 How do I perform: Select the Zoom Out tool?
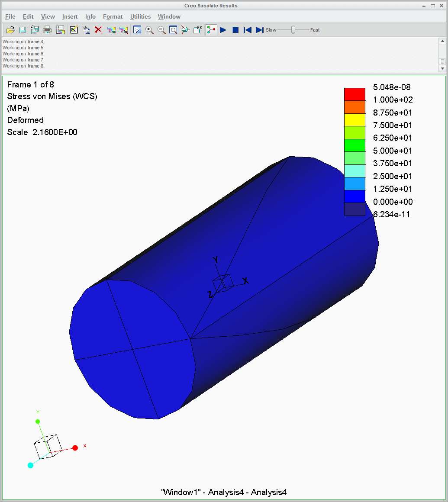point(161,30)
